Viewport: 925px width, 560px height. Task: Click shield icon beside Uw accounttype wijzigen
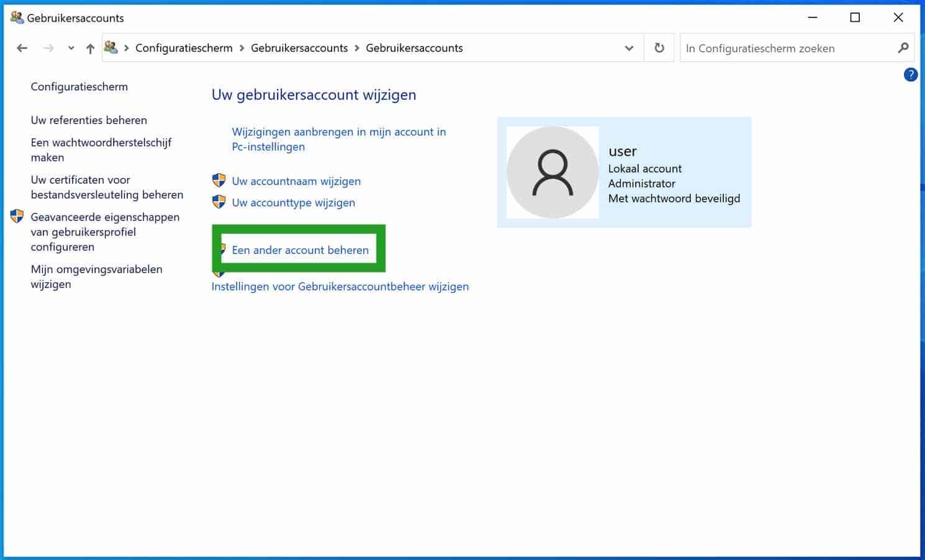tap(219, 202)
